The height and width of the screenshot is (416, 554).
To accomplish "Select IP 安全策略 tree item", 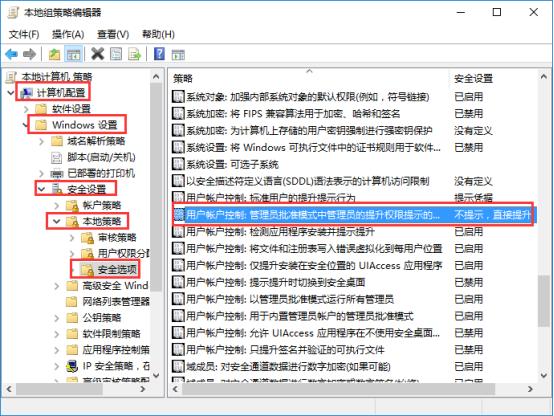I will click(x=116, y=366).
